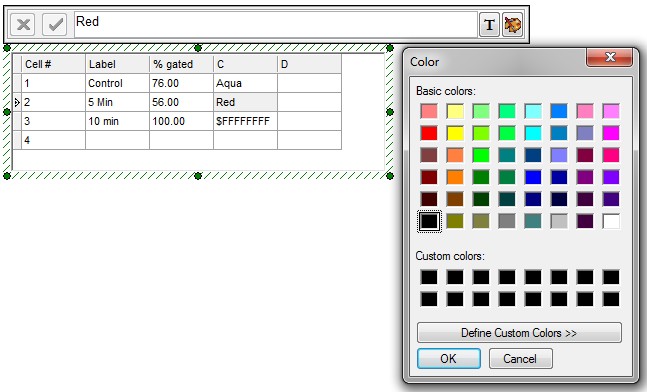Cancel the Color dialog

click(x=520, y=359)
